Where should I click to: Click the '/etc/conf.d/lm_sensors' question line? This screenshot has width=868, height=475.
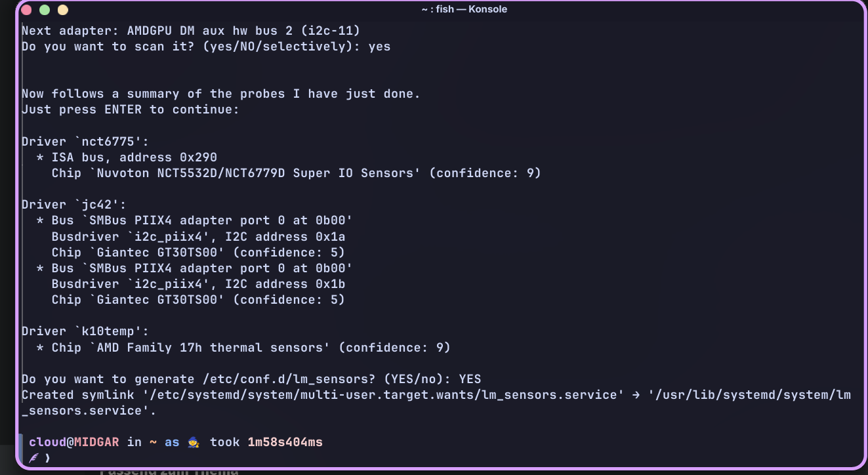251,379
